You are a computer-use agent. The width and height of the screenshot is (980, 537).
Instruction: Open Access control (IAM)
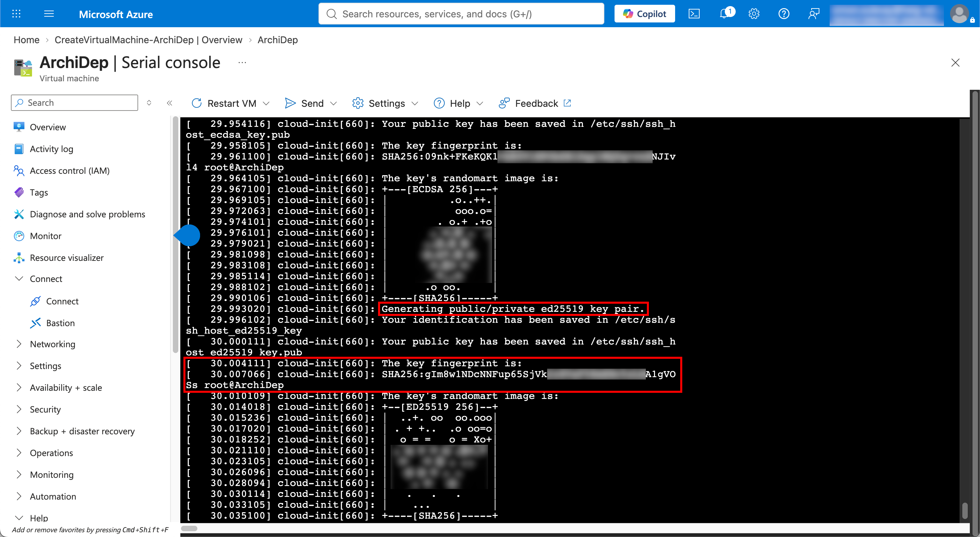pyautogui.click(x=70, y=171)
